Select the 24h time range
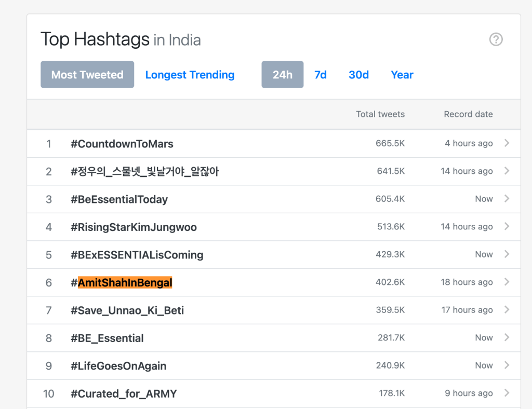 click(x=282, y=75)
